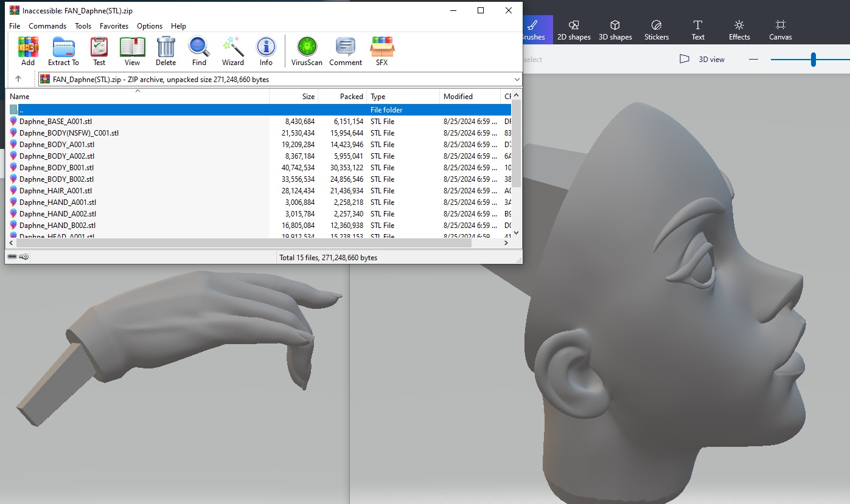
Task: Open the File menu
Action: [x=15, y=26]
